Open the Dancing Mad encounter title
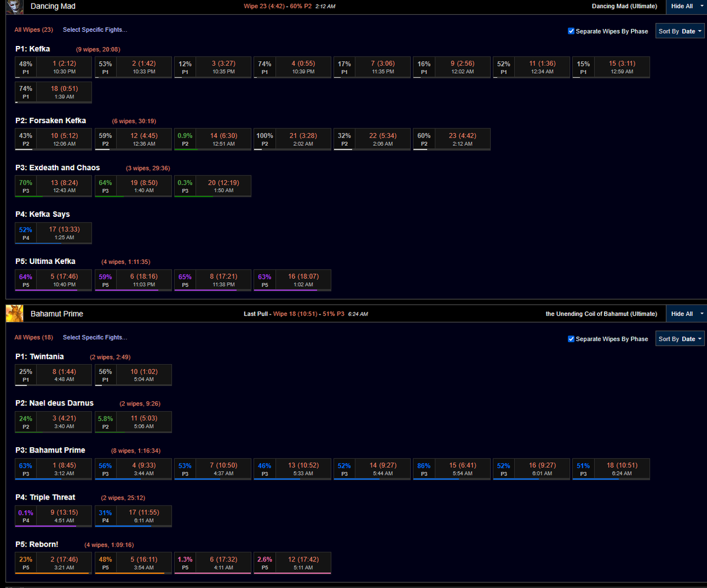The width and height of the screenshot is (707, 588). [x=53, y=6]
